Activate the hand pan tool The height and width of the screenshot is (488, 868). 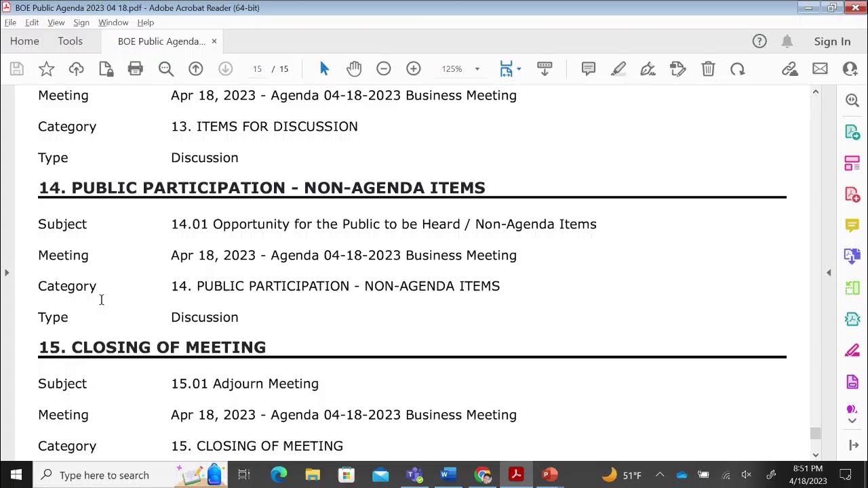click(x=354, y=68)
